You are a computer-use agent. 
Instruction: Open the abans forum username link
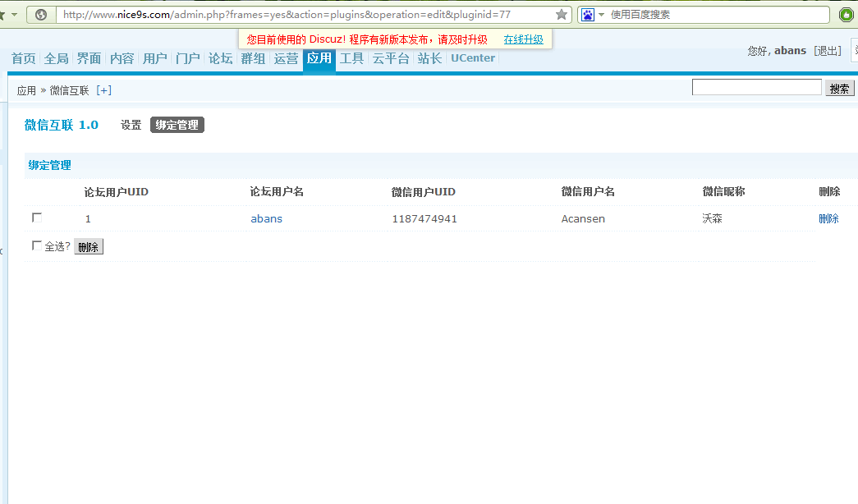click(x=266, y=218)
